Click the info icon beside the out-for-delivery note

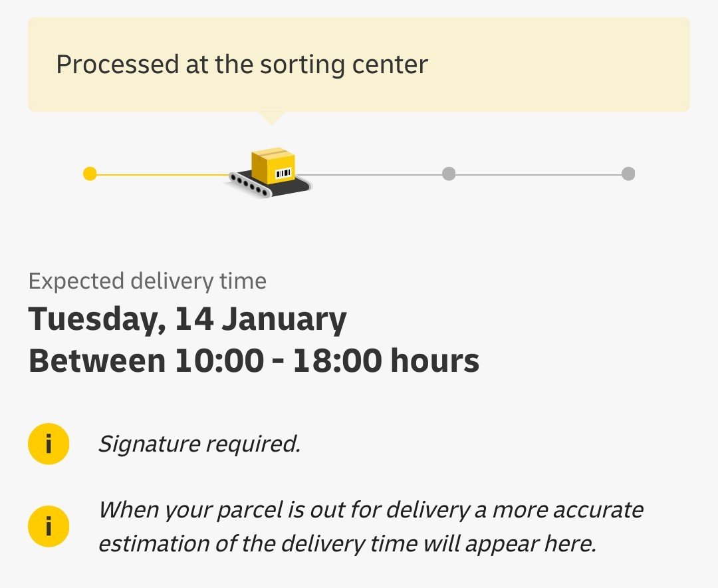pos(49,526)
